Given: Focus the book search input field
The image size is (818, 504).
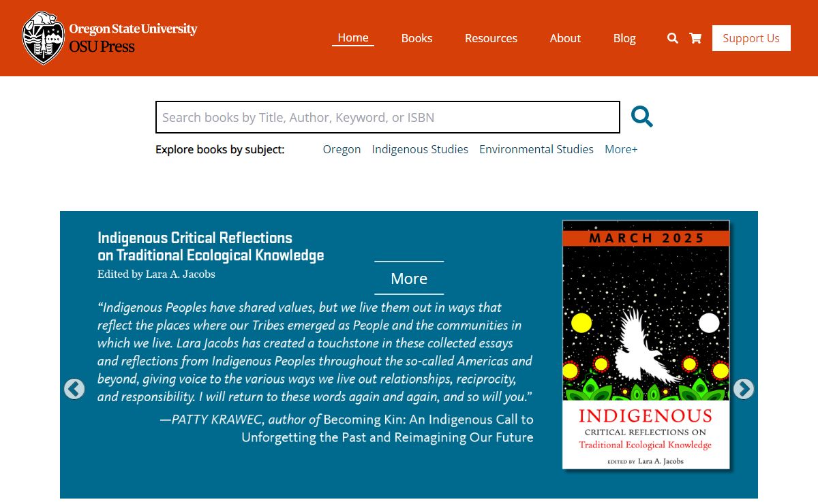Looking at the screenshot, I should pyautogui.click(x=388, y=117).
